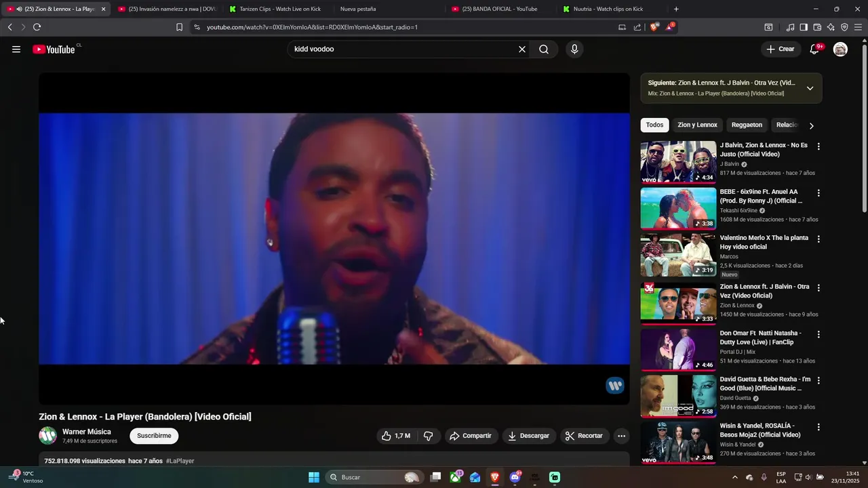Image resolution: width=868 pixels, height=488 pixels.
Task: Open options for Otra Vez video
Action: 818,288
